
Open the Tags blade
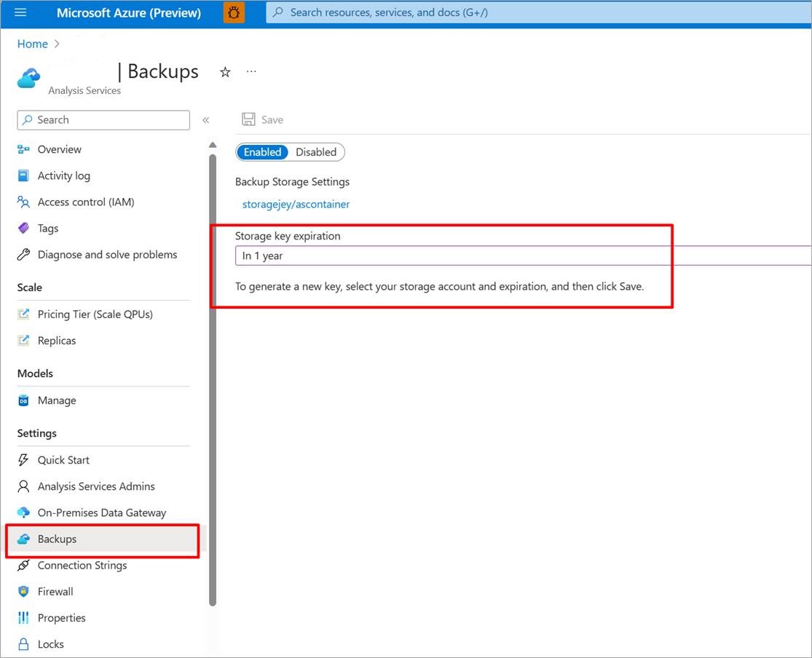[x=47, y=228]
